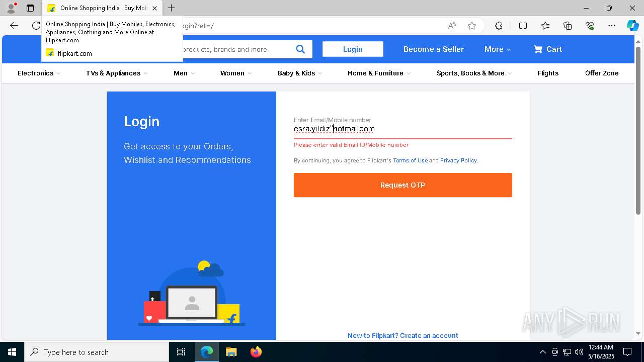Screen dimensions: 644x362
Task: Open network icon in system tray
Action: [567, 352]
